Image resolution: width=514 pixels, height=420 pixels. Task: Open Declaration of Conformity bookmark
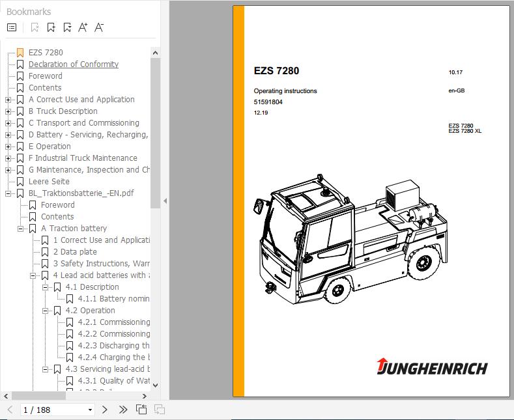74,64
